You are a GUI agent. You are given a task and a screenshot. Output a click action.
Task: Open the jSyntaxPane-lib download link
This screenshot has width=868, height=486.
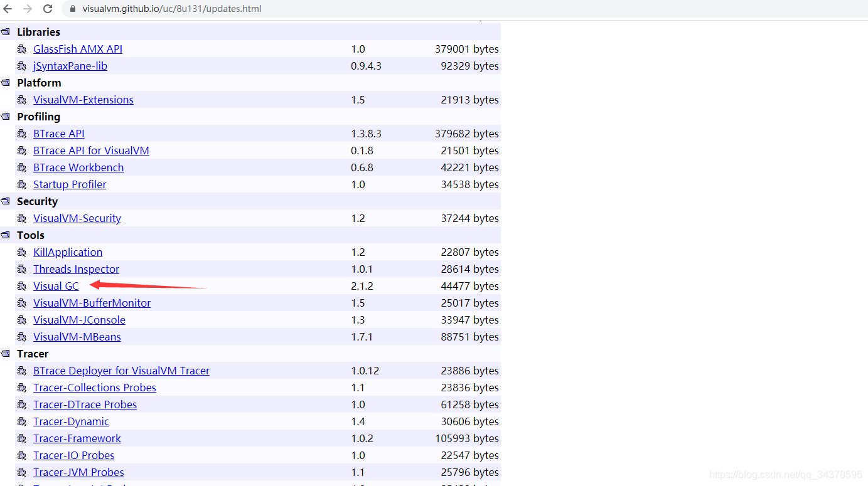70,66
